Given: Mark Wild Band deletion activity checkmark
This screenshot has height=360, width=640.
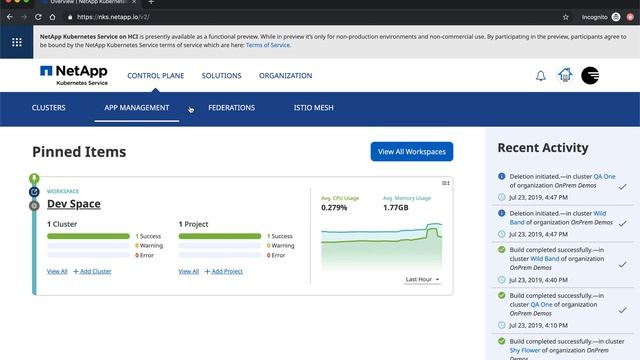Looking at the screenshot, I should click(622, 224).
